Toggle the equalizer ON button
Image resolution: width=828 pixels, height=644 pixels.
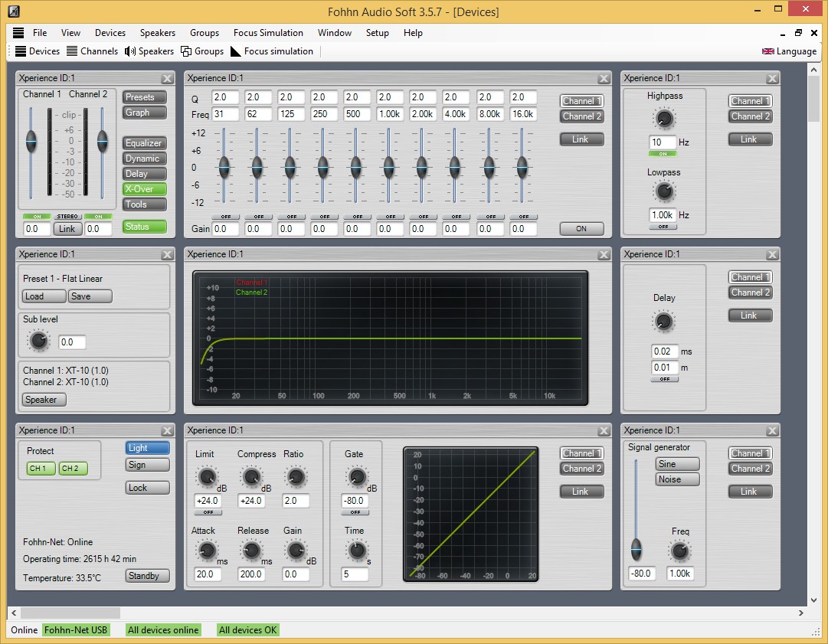[x=581, y=228]
